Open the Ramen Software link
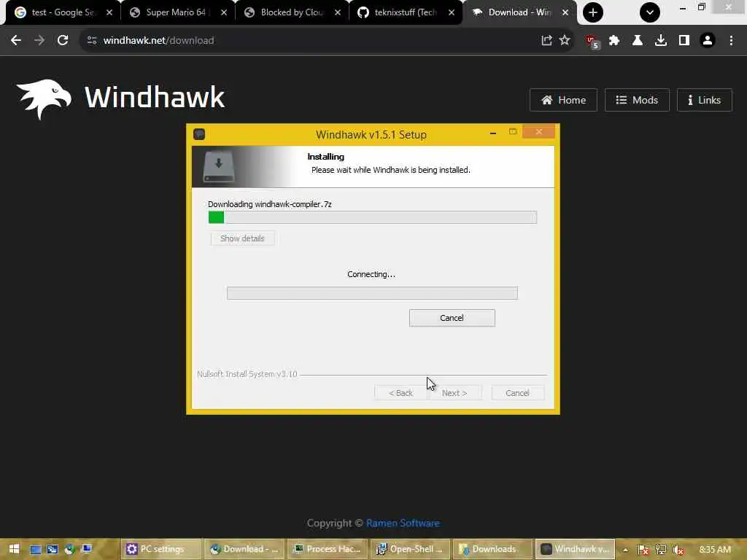 (403, 523)
